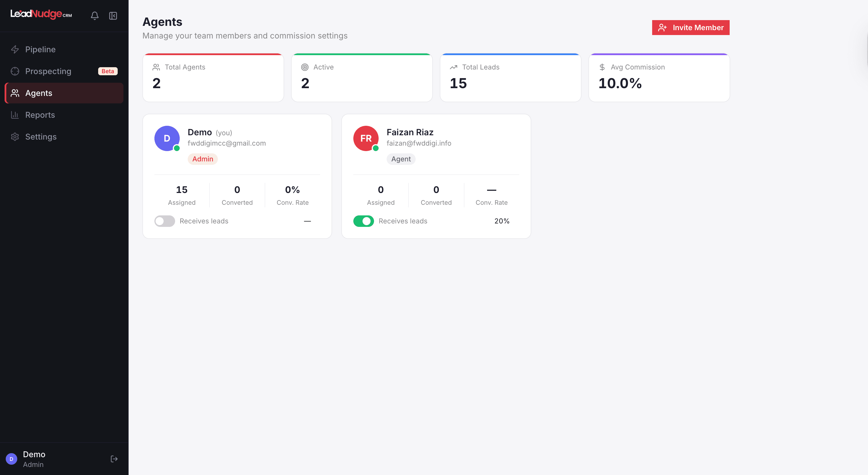868x475 pixels.
Task: Click the email fwddigimcc@gmail.com
Action: coord(227,143)
